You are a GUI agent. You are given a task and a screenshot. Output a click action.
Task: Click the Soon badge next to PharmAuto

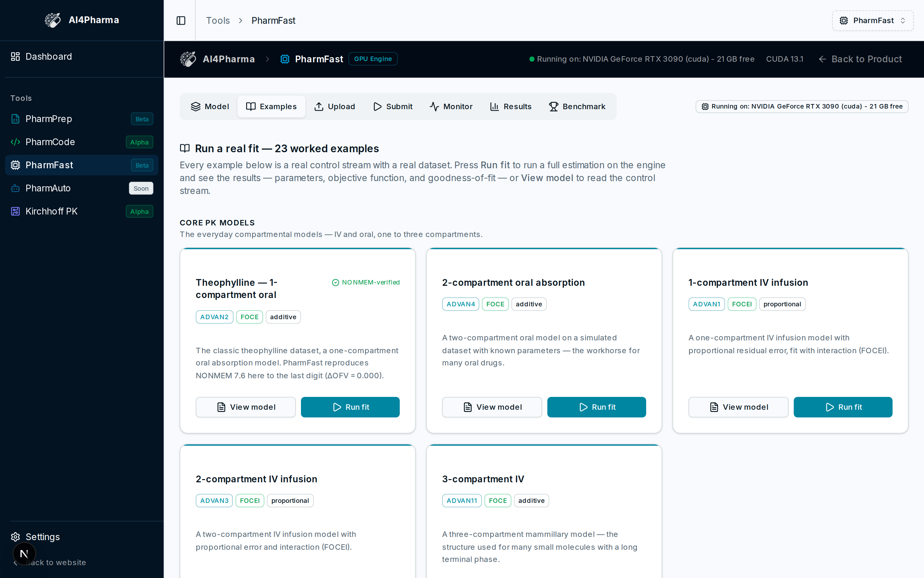point(141,188)
